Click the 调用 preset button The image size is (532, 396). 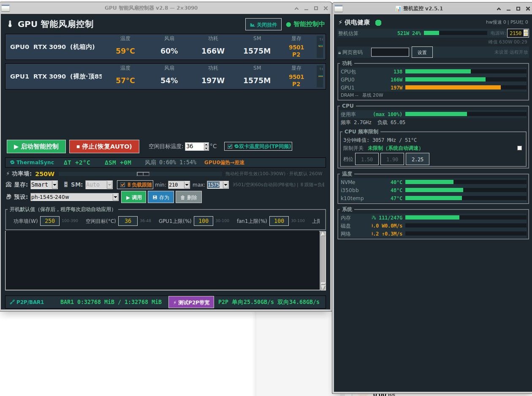point(134,197)
